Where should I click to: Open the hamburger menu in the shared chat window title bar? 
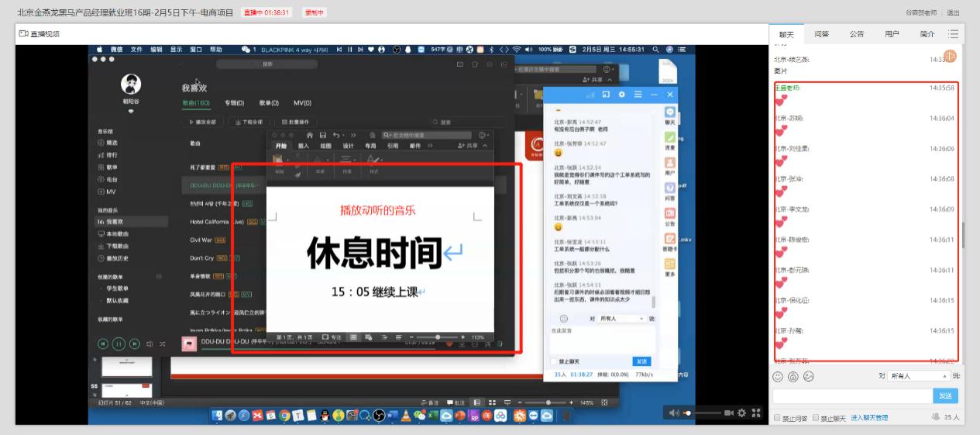[638, 94]
